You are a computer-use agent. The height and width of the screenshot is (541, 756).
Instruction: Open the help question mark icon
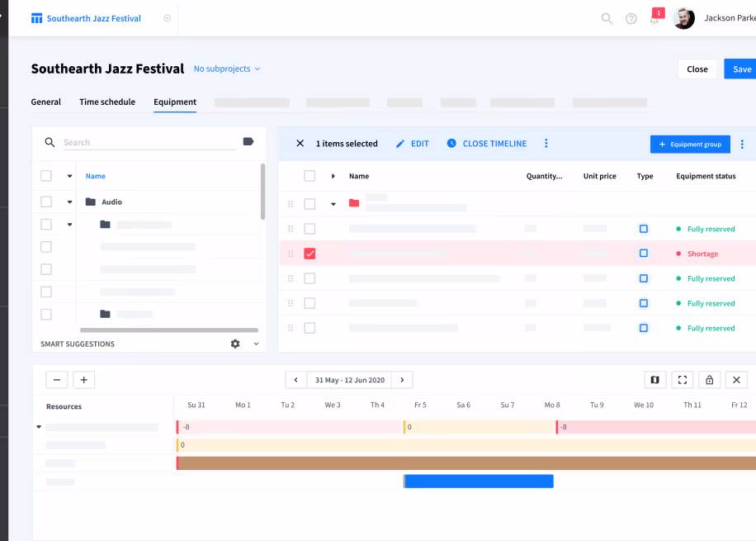[x=631, y=18]
